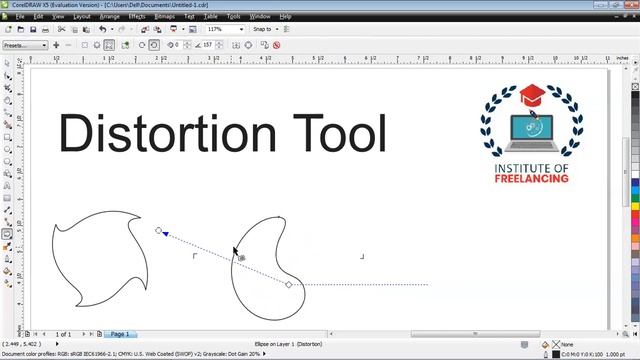Enable Push and Pull distortion mode
The image size is (640, 360).
(84, 45)
